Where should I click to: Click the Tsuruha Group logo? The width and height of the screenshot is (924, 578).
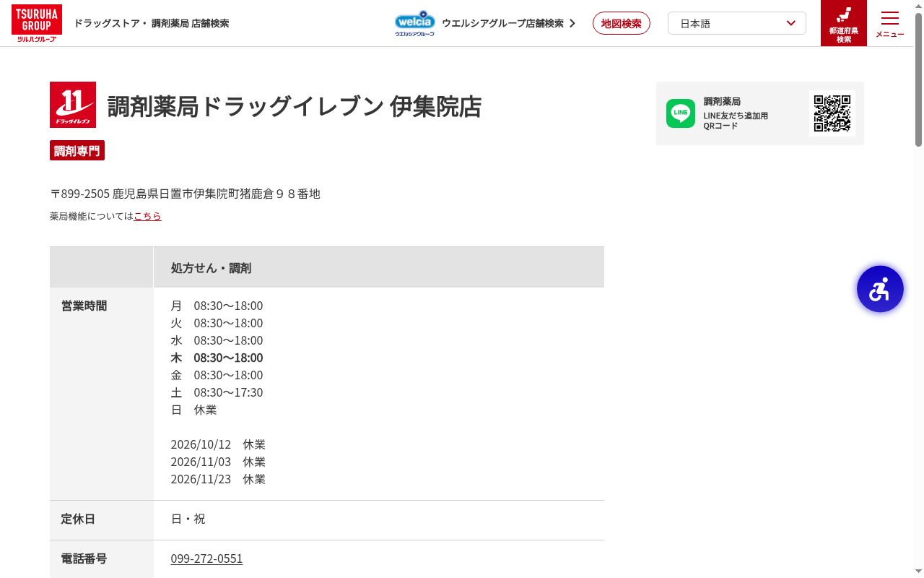click(37, 23)
